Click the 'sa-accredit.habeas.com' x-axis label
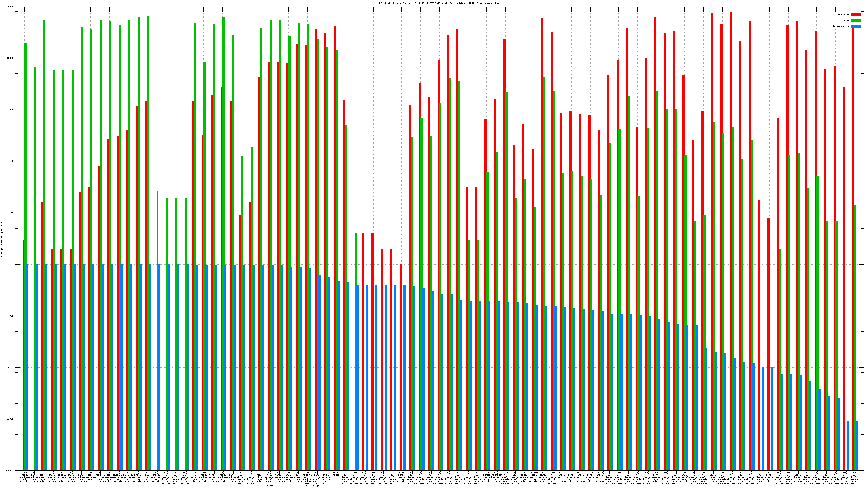This screenshot has height=488, width=868. point(496,477)
